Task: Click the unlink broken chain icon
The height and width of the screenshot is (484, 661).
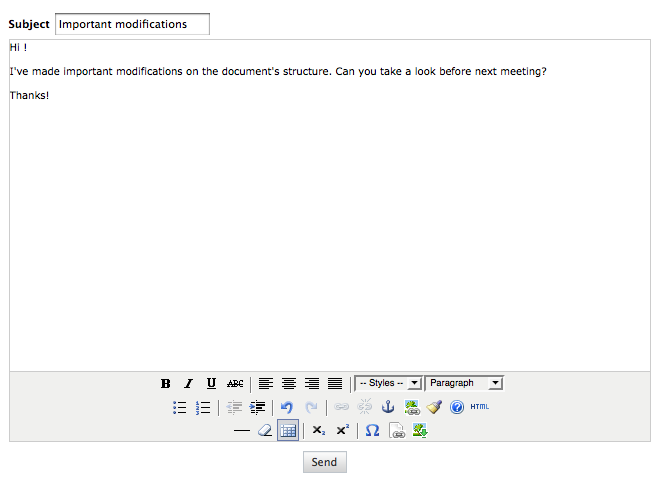Action: point(365,407)
